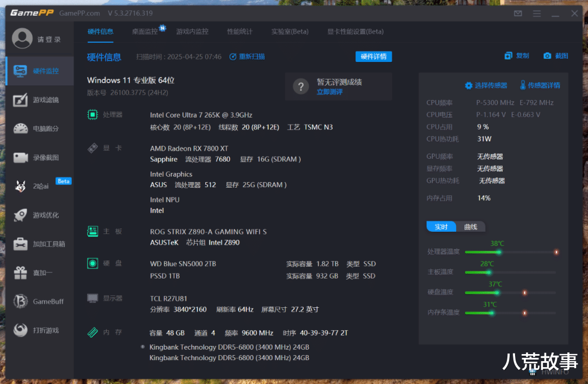This screenshot has height=384, width=588.
Task: Click the 传感器详情 thermometer icon
Action: click(523, 85)
